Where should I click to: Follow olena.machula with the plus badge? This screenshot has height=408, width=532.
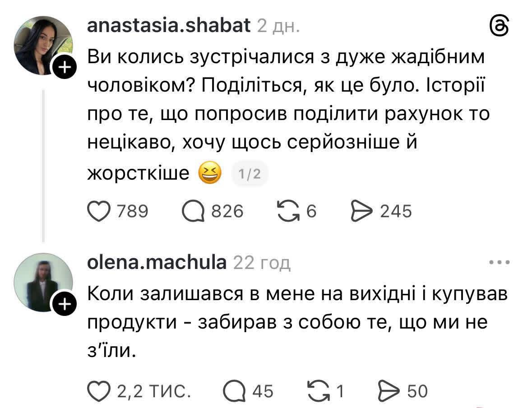(65, 304)
